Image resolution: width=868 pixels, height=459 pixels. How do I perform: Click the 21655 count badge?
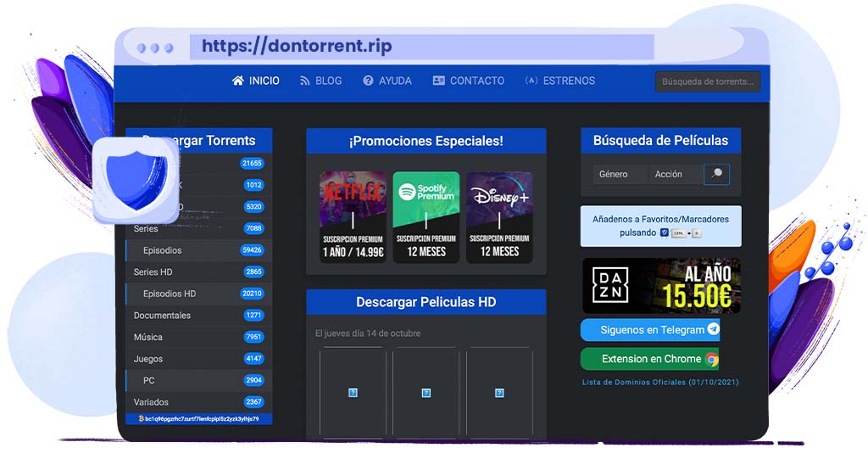coord(252,164)
